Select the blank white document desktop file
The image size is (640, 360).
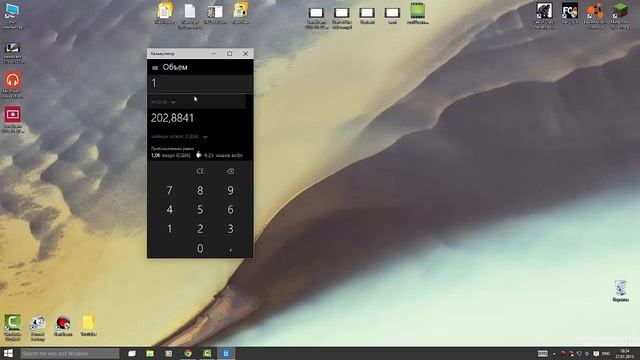click(190, 16)
